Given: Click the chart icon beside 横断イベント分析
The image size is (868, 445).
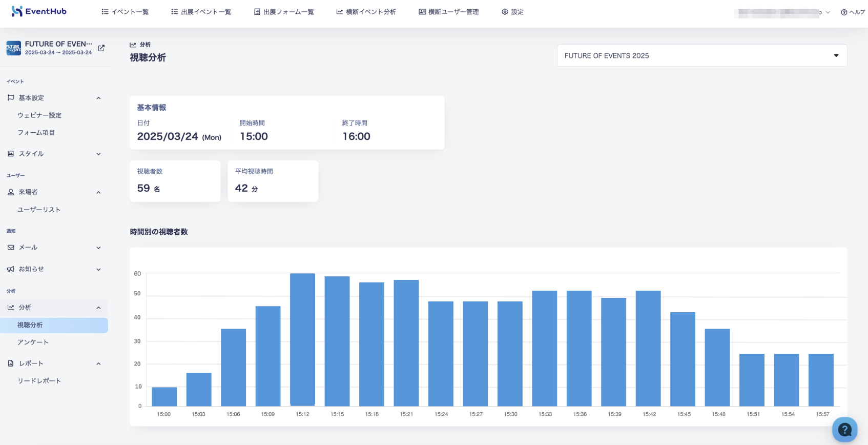Looking at the screenshot, I should pyautogui.click(x=340, y=12).
